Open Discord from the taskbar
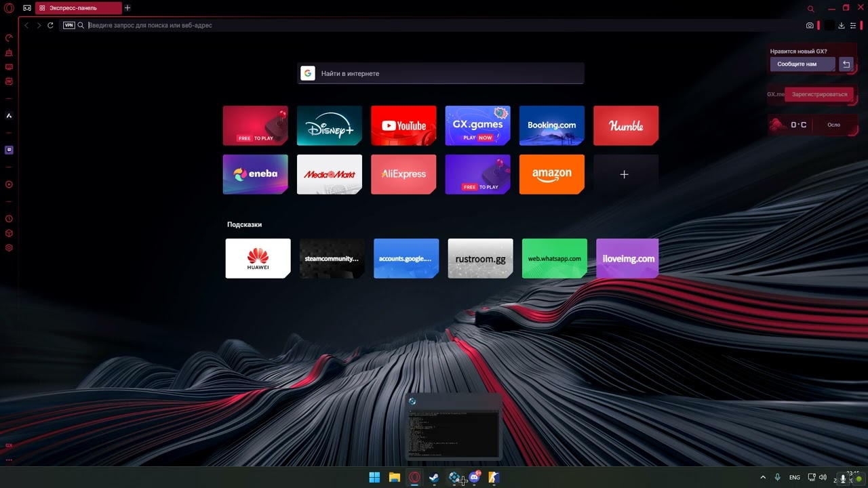This screenshot has height=488, width=868. pos(475,478)
